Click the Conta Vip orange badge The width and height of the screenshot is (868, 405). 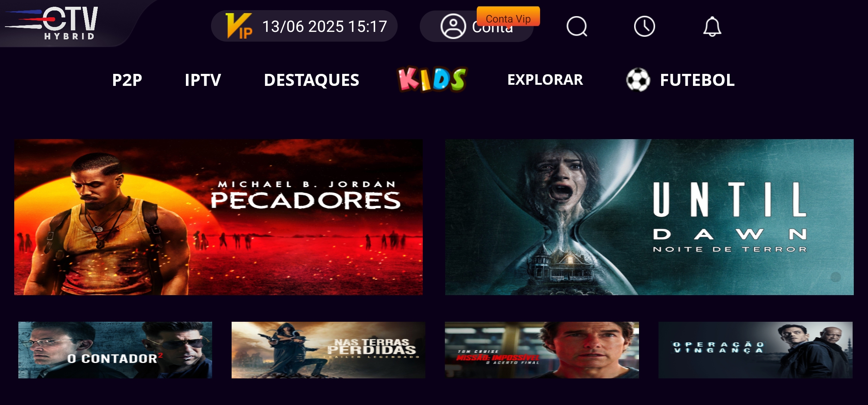[x=508, y=16]
